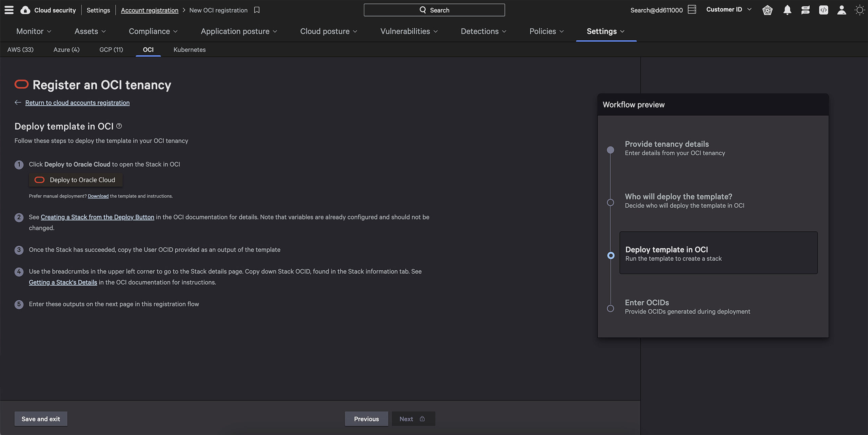Image resolution: width=868 pixels, height=435 pixels.
Task: Open the Customer ID dropdown
Action: click(x=729, y=10)
